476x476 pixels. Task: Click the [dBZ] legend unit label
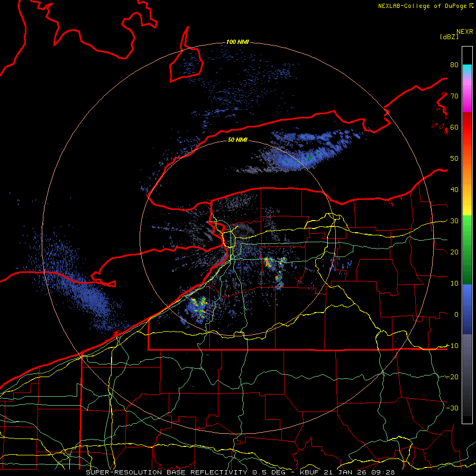pos(449,36)
